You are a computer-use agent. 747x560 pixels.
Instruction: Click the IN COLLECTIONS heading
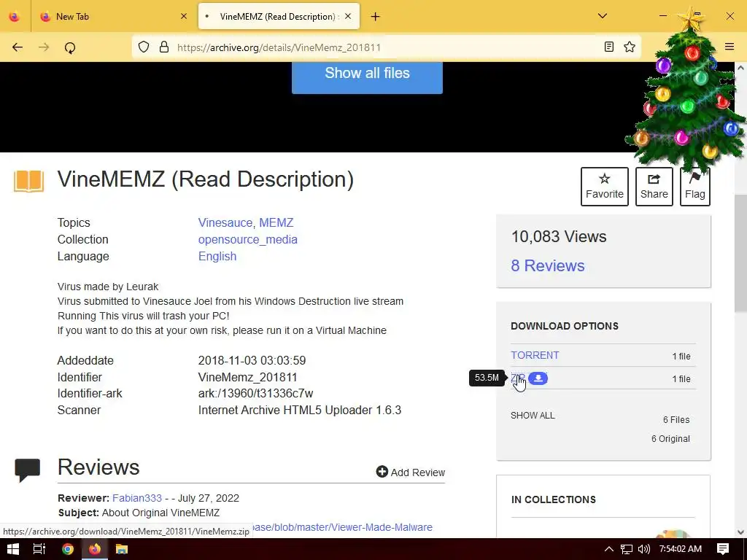click(554, 499)
